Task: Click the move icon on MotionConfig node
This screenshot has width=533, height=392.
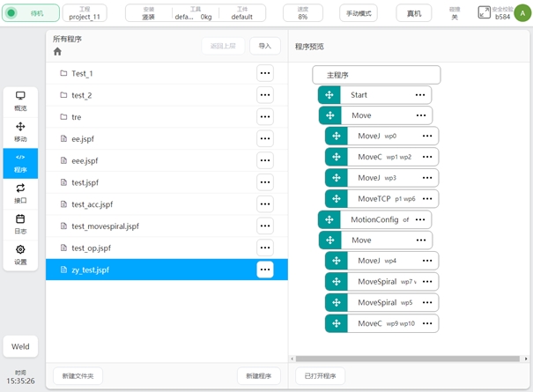Action: coord(329,219)
